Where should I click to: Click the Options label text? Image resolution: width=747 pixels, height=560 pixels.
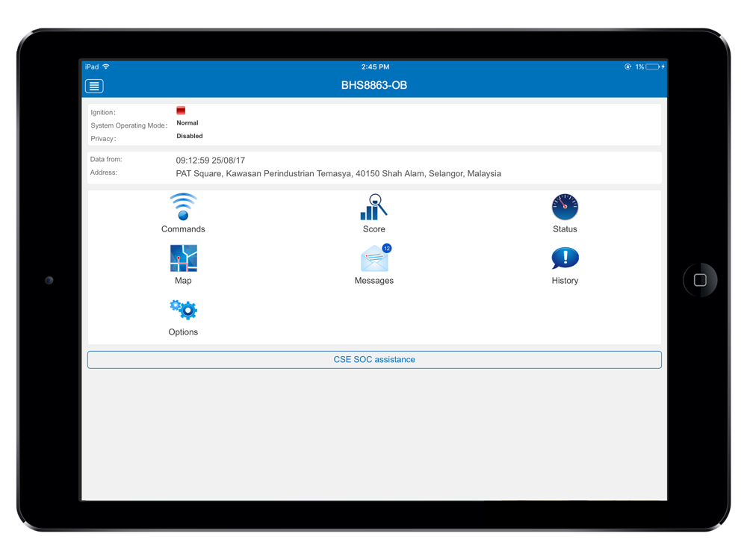tap(183, 332)
